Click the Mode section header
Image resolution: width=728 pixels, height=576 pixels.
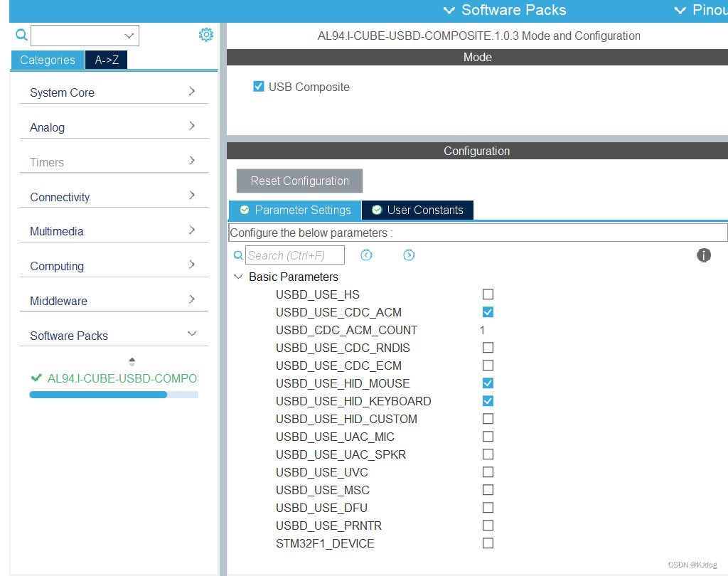click(x=477, y=57)
